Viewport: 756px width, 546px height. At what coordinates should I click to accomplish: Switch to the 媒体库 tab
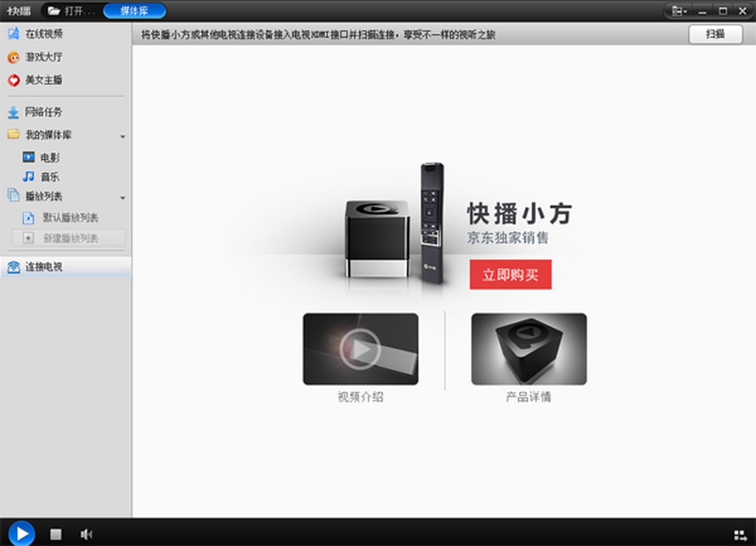[x=134, y=11]
